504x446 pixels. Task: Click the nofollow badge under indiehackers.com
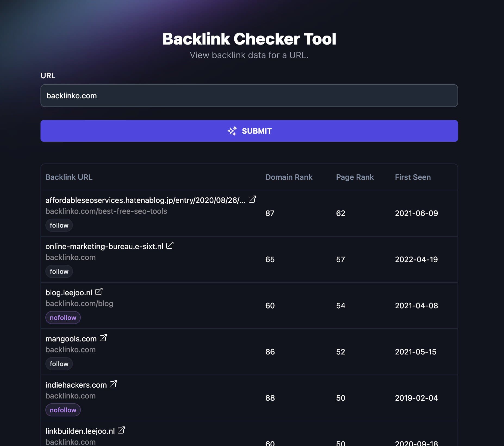tap(63, 410)
